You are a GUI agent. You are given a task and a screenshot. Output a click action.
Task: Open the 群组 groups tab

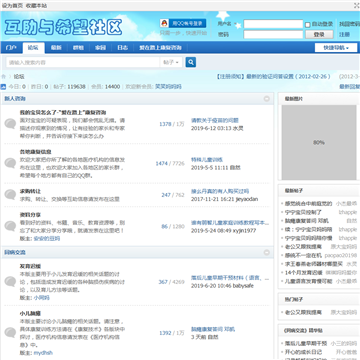point(78,48)
